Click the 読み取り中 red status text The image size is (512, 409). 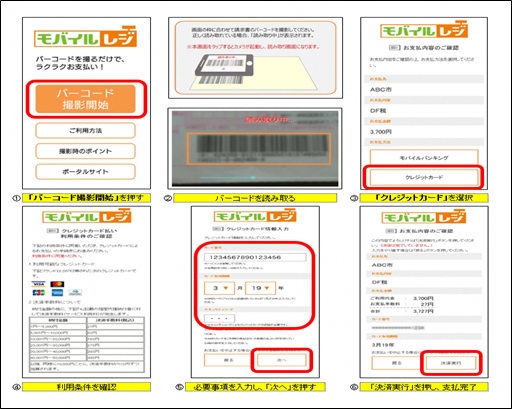(x=269, y=120)
